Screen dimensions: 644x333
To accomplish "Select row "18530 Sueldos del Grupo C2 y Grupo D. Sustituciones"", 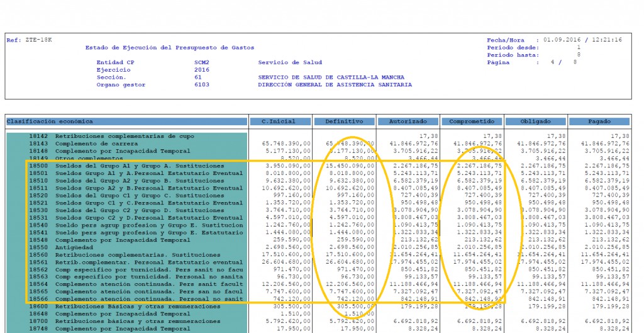I will point(319,210).
